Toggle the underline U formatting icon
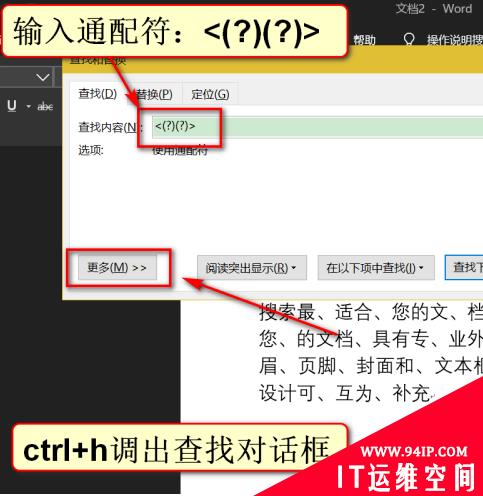 click(x=12, y=106)
